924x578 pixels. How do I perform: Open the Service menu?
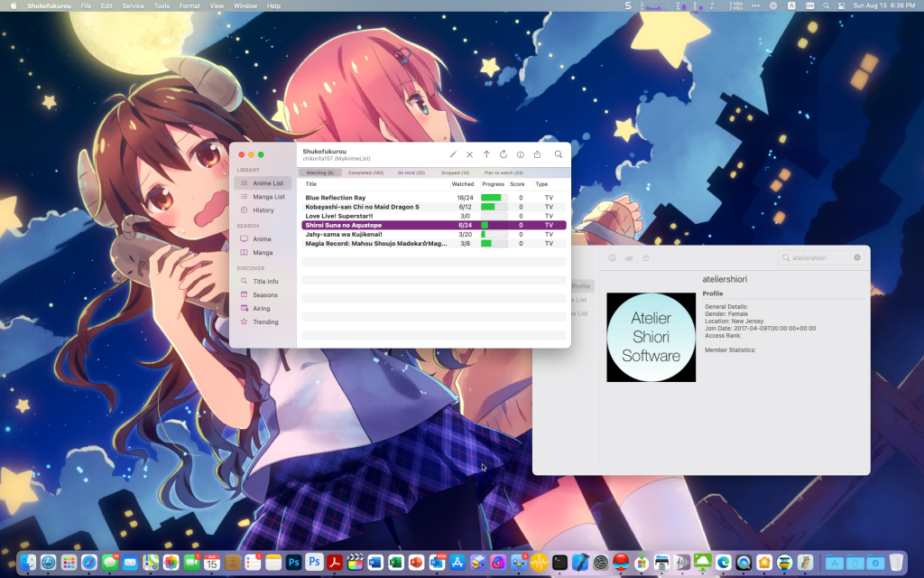click(134, 6)
